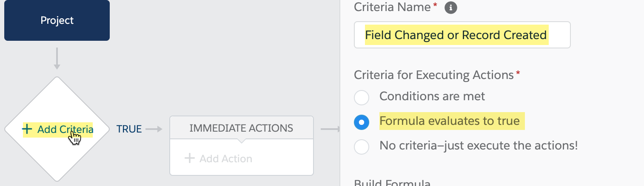This screenshot has width=644, height=186.
Task: Select the "Conditions are met" radio button
Action: point(361,97)
